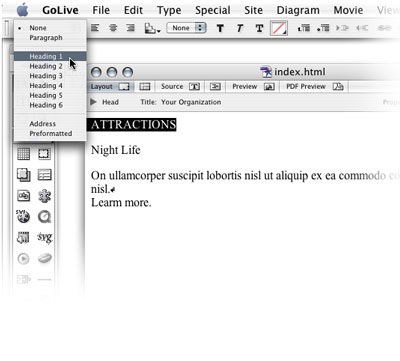Select the Floating Box object icon
Viewport: 400px width, 361px height.
[x=23, y=175]
